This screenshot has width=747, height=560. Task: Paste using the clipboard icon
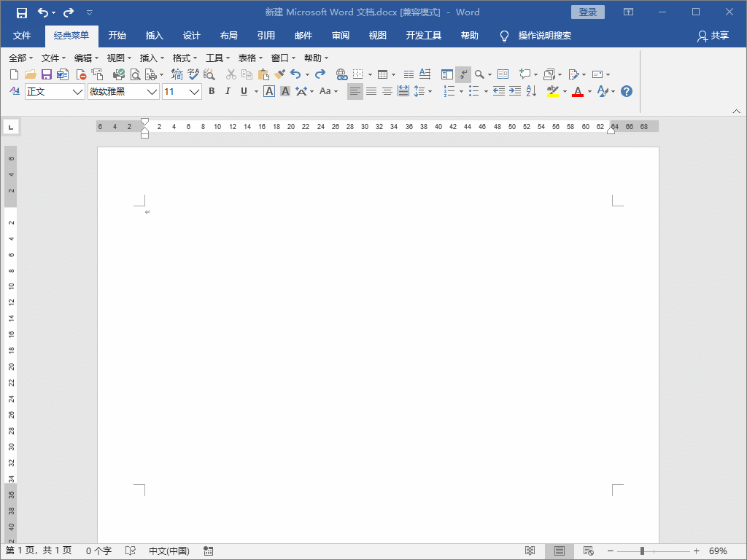pyautogui.click(x=263, y=74)
